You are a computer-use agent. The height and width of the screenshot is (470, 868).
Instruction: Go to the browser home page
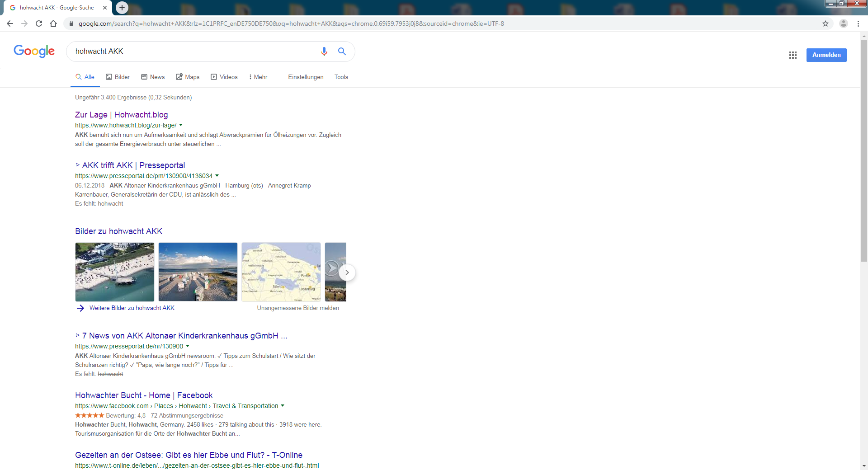pos(53,23)
